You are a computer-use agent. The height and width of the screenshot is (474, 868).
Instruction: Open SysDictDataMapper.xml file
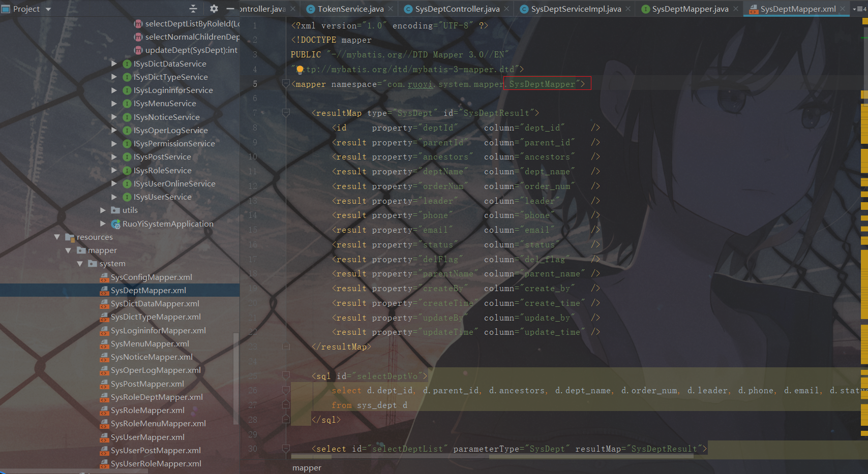pos(155,303)
